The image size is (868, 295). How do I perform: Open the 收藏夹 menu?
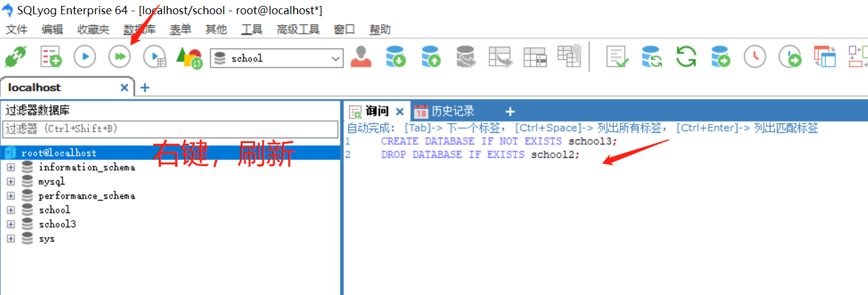pyautogui.click(x=93, y=29)
